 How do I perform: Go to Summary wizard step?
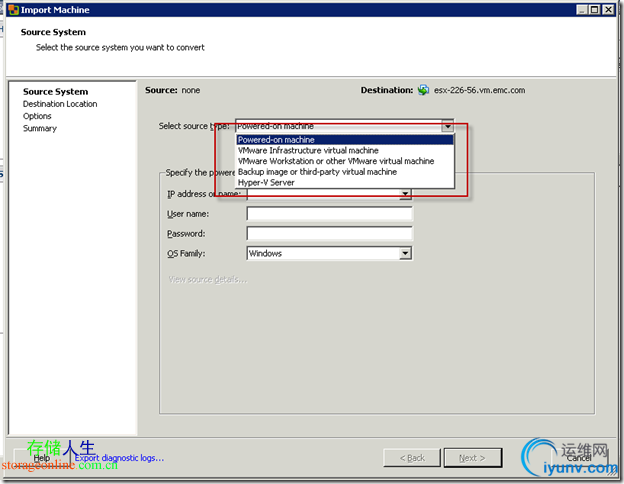[40, 129]
